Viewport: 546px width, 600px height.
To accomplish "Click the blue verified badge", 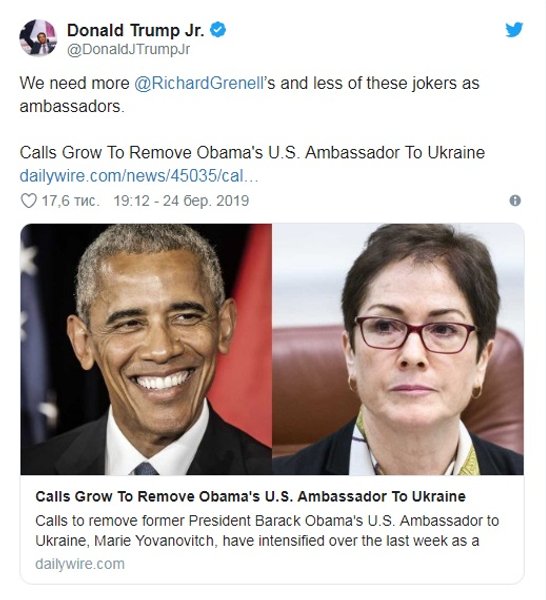I will click(x=218, y=30).
